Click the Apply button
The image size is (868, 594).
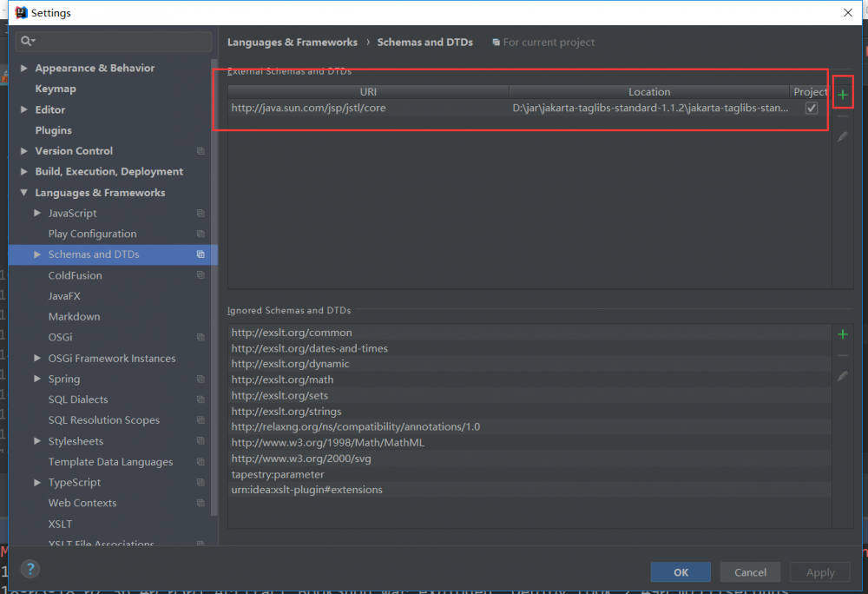coord(819,571)
